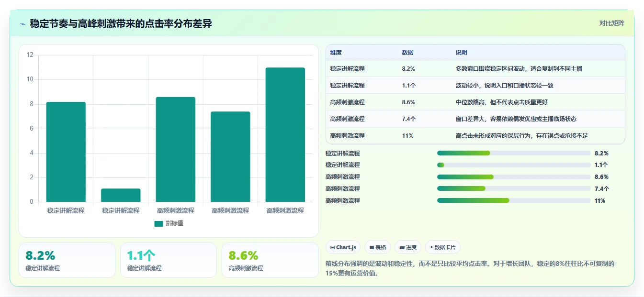The width and height of the screenshot is (644, 297).
Task: Click the description starting 窗口差异大
Action: tap(516, 119)
